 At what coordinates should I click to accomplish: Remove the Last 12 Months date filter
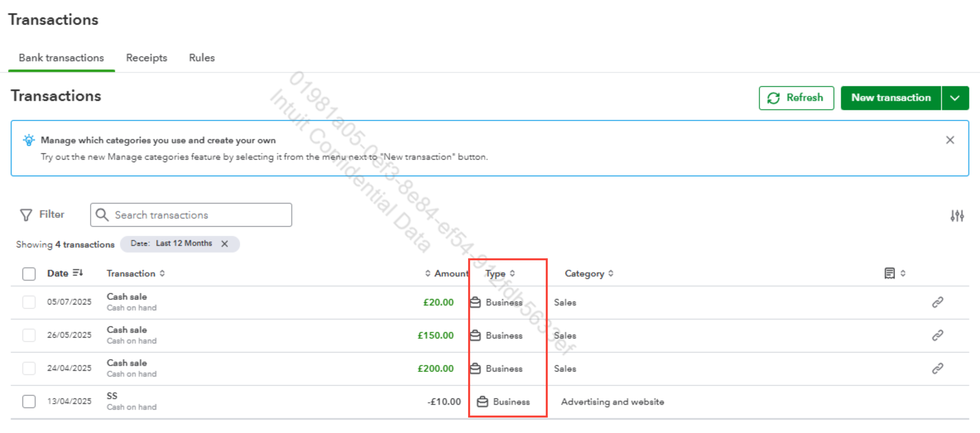pyautogui.click(x=225, y=244)
